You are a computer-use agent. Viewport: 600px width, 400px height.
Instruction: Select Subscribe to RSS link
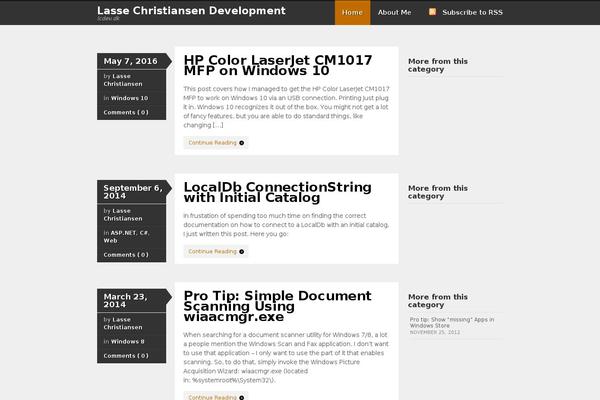coord(473,12)
